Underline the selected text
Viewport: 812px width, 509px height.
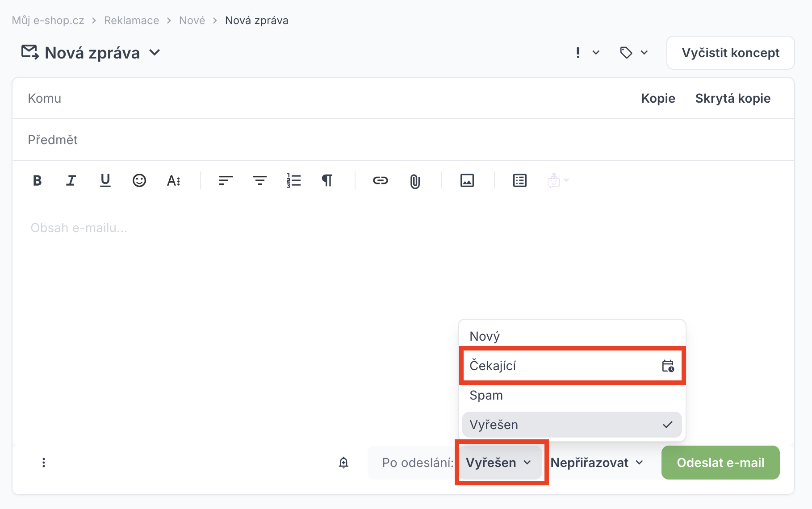[105, 180]
